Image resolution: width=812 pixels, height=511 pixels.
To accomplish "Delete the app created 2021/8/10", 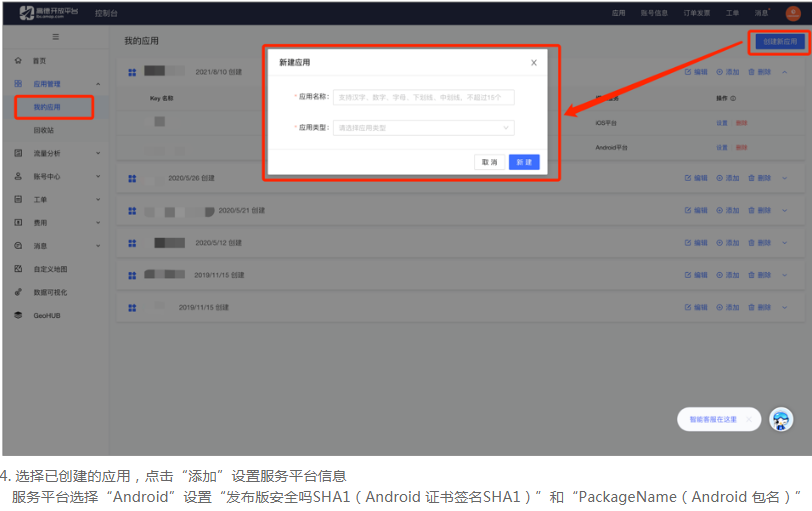I will 760,72.
